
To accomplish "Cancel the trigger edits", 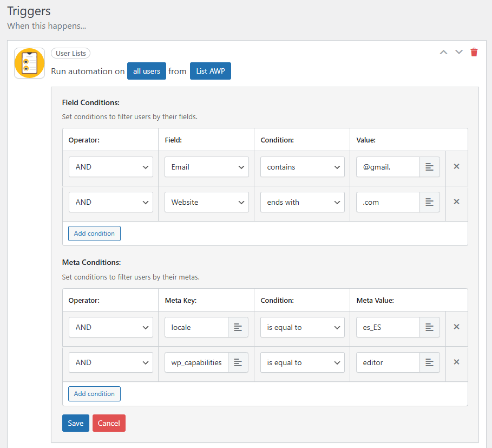I will coord(109,423).
